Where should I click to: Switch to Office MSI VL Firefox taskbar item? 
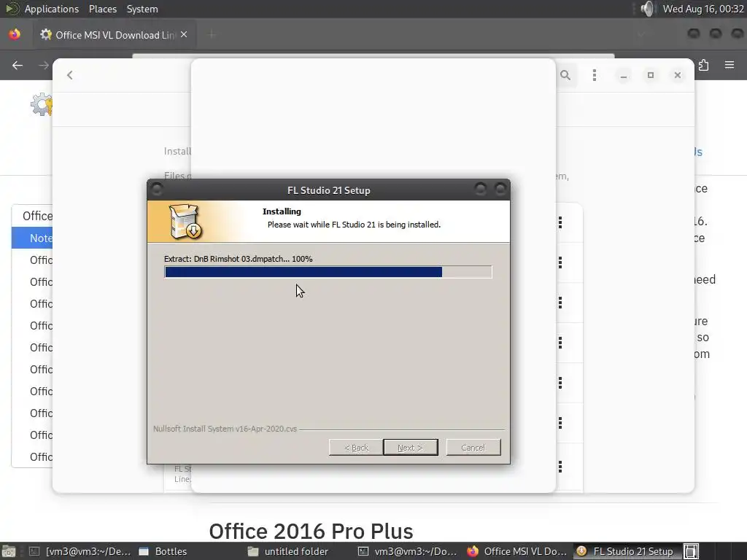pos(517,551)
